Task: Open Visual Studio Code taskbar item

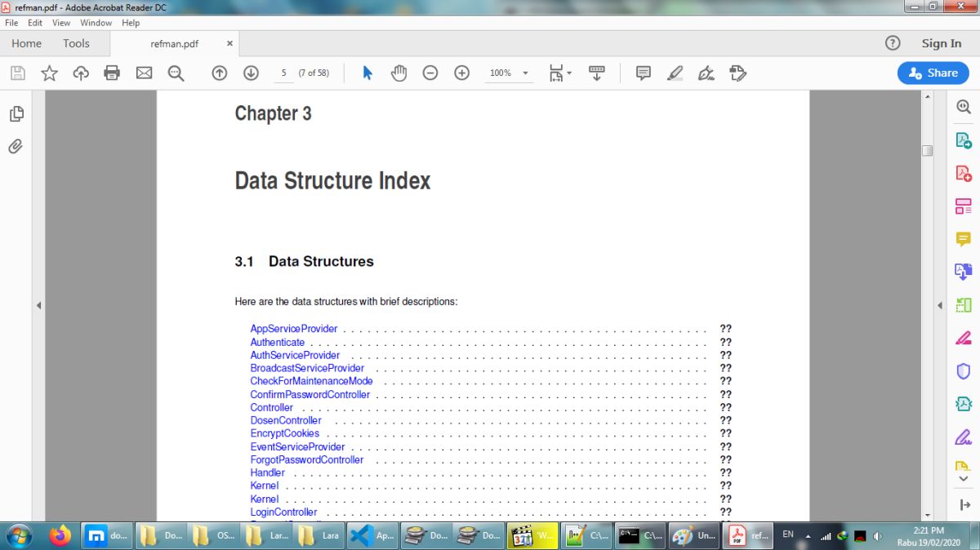Action: pyautogui.click(x=372, y=536)
